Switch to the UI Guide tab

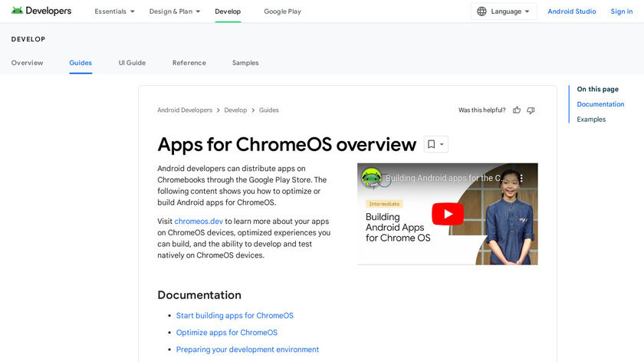click(x=132, y=63)
